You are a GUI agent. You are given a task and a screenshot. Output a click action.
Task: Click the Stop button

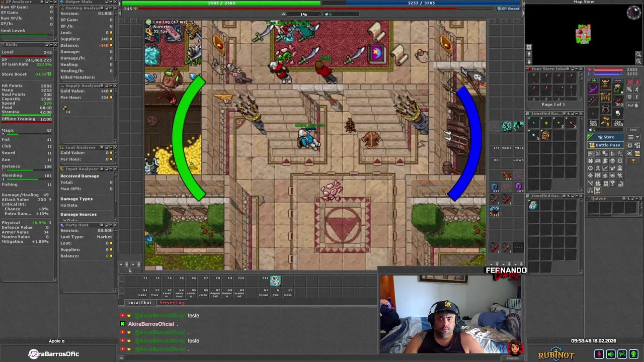(633, 130)
